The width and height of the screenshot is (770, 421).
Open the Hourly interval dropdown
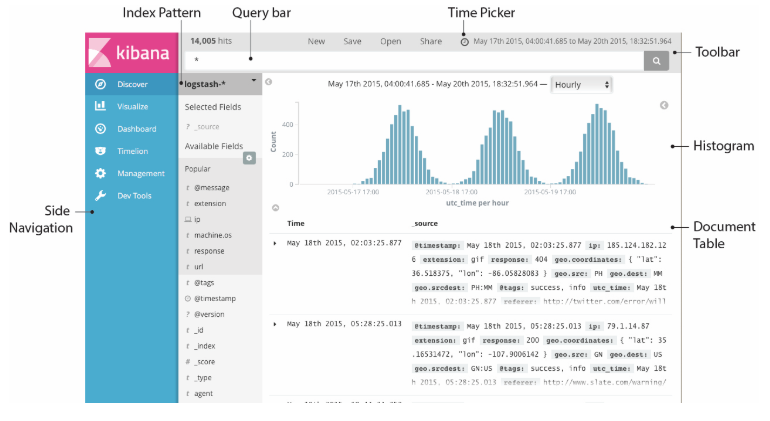(x=581, y=84)
